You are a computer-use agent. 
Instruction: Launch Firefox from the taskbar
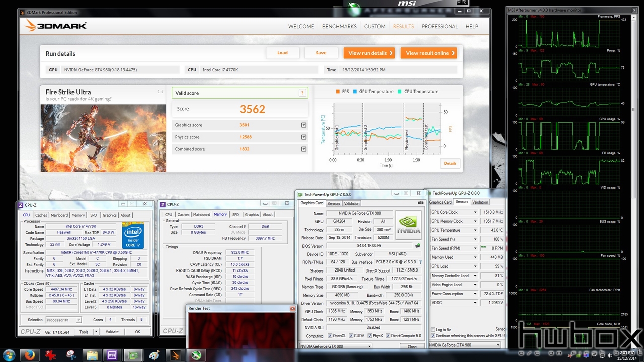29,355
